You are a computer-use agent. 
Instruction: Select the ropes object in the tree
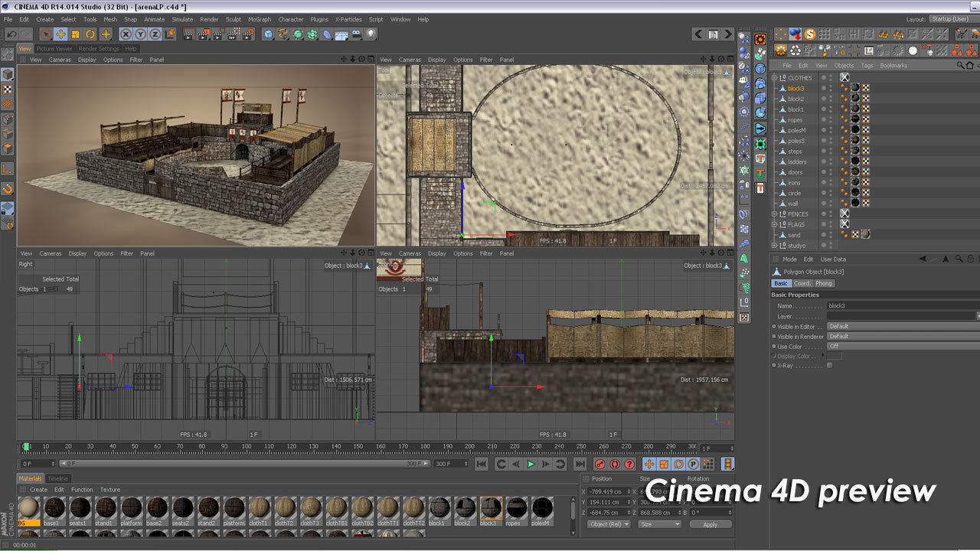(x=795, y=119)
